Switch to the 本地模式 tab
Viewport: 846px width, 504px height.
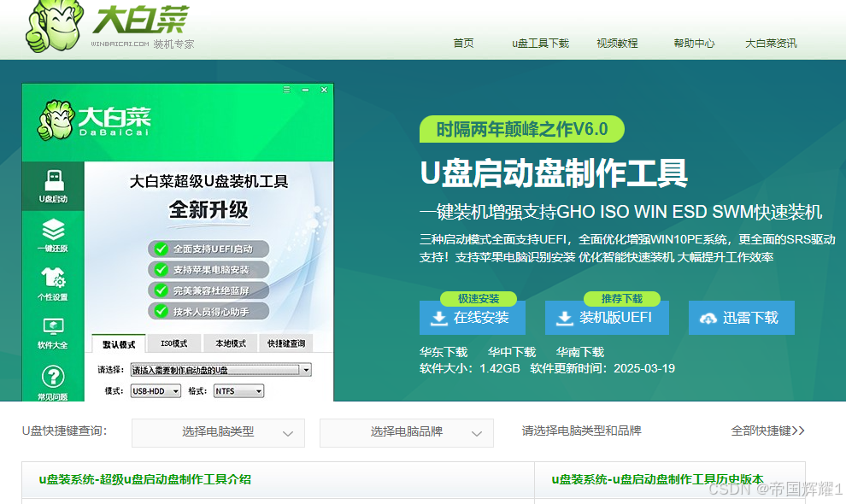[231, 343]
